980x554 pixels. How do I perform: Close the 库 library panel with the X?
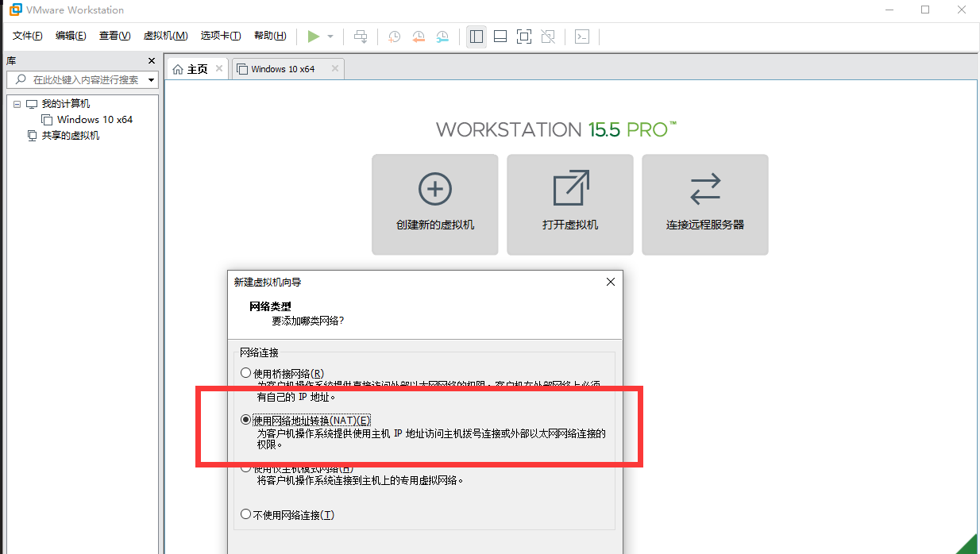152,61
